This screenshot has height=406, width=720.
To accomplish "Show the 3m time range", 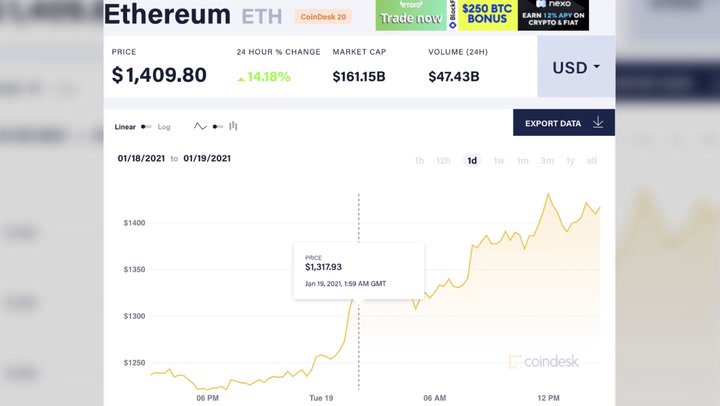I will pyautogui.click(x=547, y=161).
